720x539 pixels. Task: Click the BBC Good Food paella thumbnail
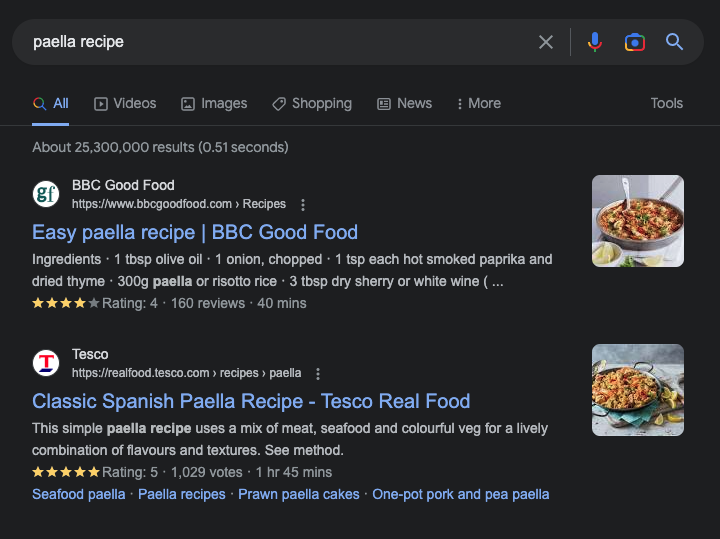[x=637, y=221]
